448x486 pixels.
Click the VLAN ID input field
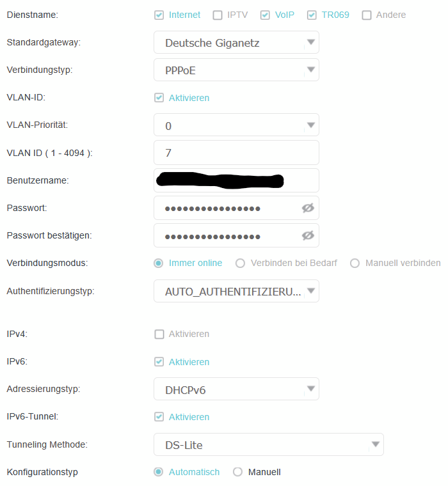click(236, 152)
